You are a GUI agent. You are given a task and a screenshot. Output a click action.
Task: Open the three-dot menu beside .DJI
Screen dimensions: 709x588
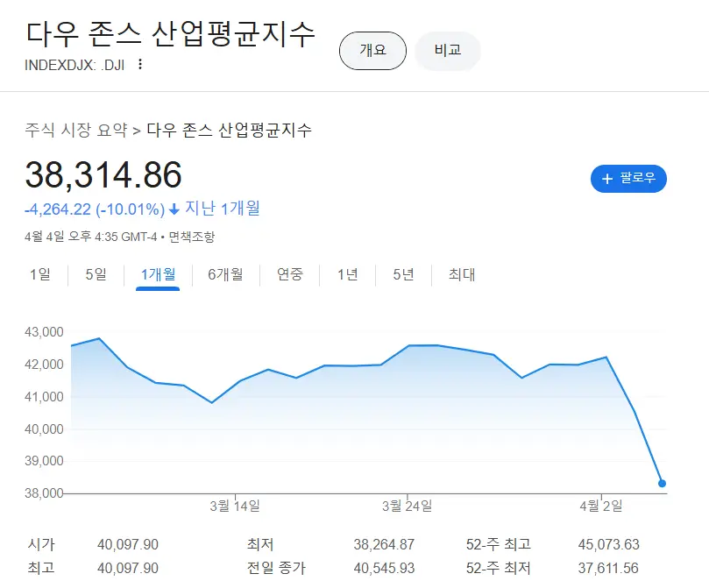coord(140,64)
